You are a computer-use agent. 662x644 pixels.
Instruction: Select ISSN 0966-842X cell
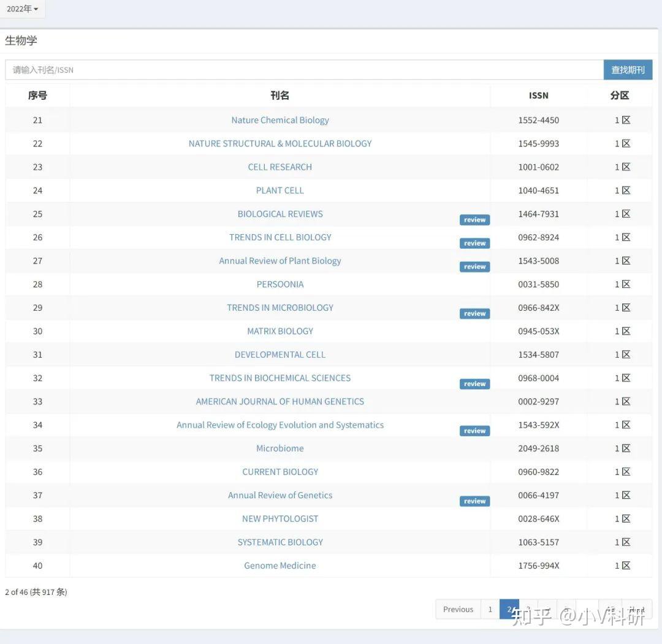point(539,308)
